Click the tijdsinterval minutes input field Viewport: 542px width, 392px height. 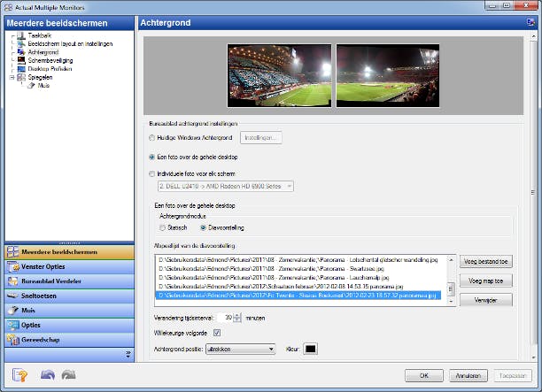click(x=225, y=318)
